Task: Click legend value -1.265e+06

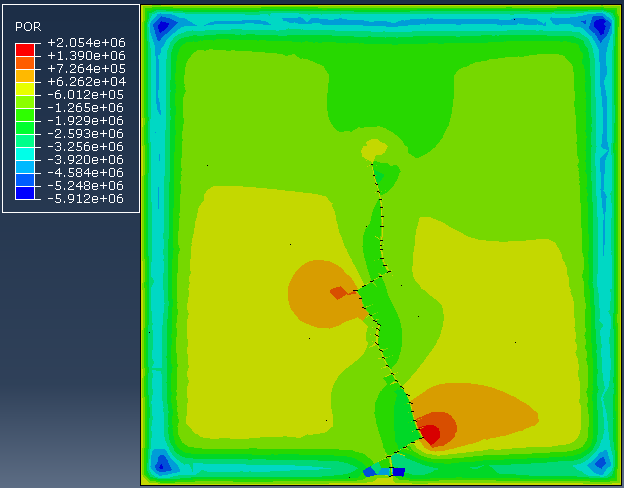Action: click(x=85, y=108)
